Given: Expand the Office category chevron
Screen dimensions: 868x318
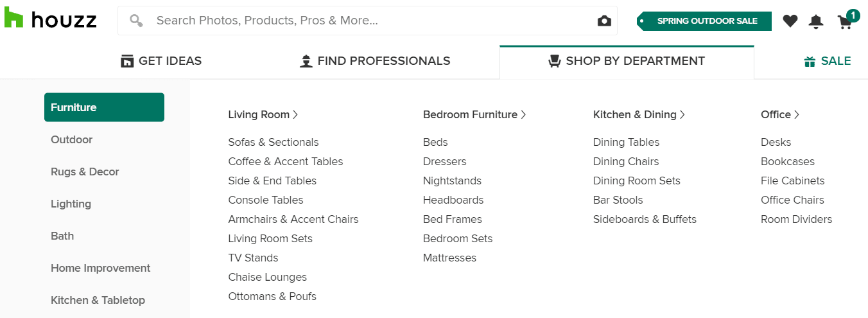Looking at the screenshot, I should (x=797, y=114).
